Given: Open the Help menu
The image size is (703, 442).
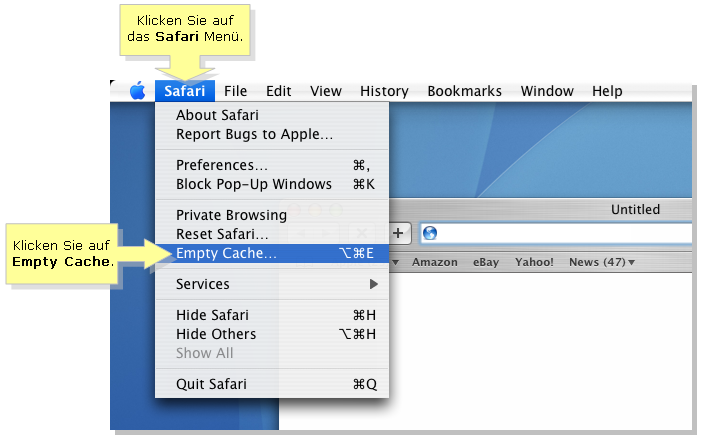Looking at the screenshot, I should click(x=607, y=91).
